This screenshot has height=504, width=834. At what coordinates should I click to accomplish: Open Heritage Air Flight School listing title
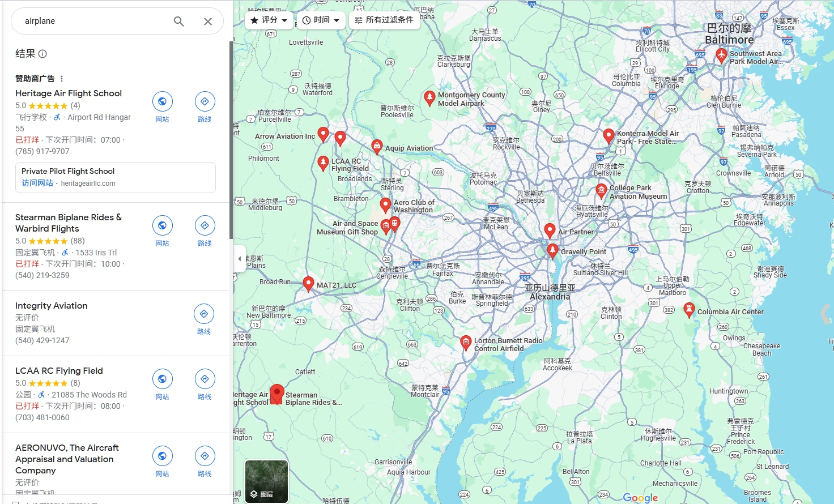[x=69, y=93]
